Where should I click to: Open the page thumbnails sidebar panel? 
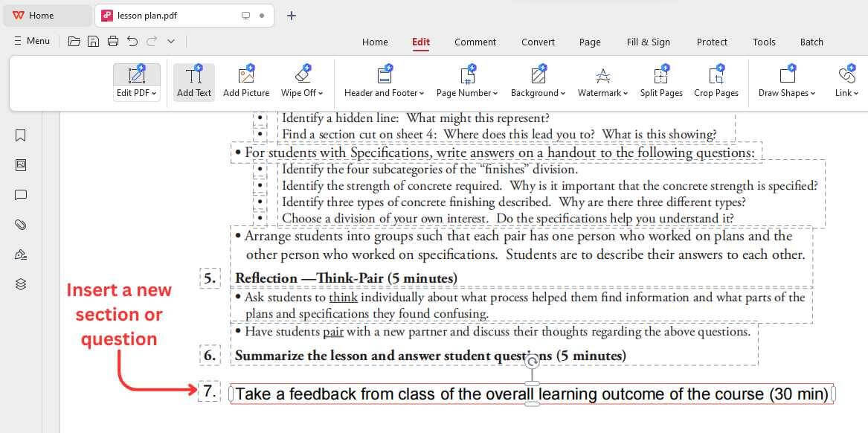point(21,165)
